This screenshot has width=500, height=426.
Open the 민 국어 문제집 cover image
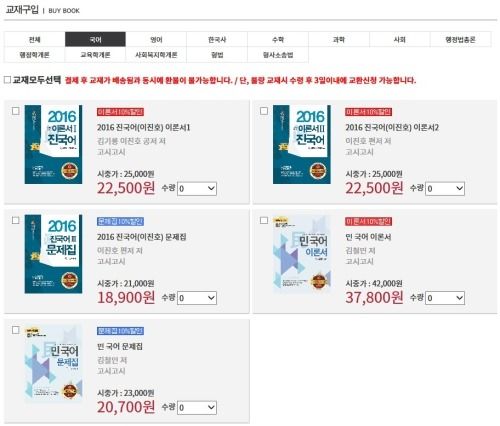[x=53, y=363]
